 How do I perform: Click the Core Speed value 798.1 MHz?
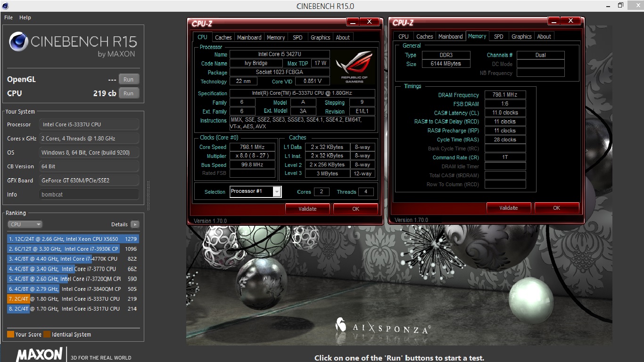(x=253, y=147)
